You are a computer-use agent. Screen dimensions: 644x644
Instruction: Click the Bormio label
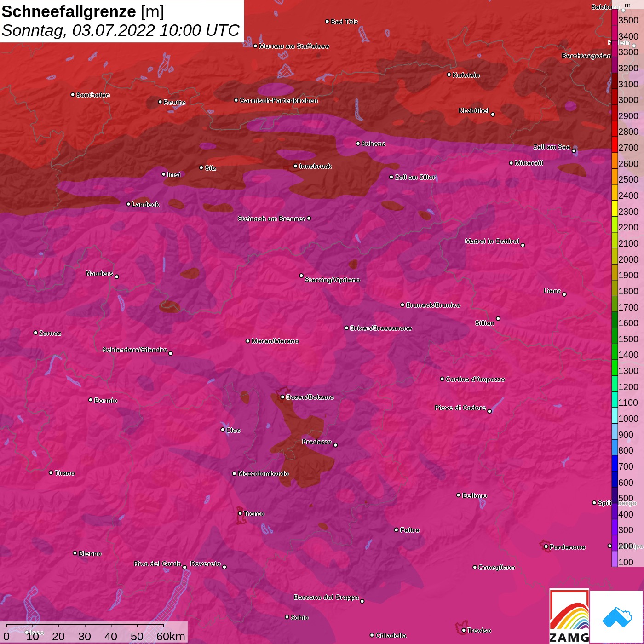(106, 400)
